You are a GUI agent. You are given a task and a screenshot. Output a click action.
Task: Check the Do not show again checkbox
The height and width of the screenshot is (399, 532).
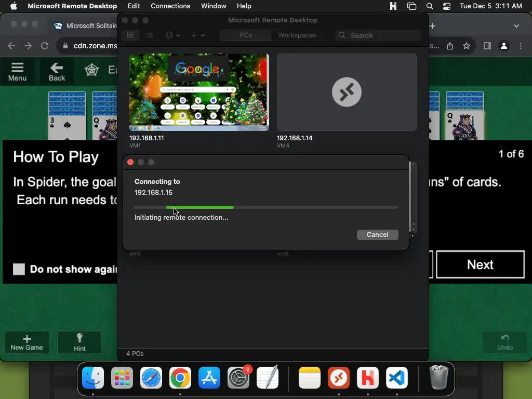19,269
